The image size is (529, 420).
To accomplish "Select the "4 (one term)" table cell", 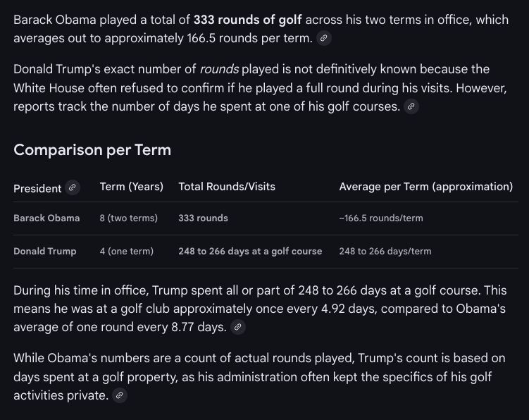I will (x=126, y=252).
